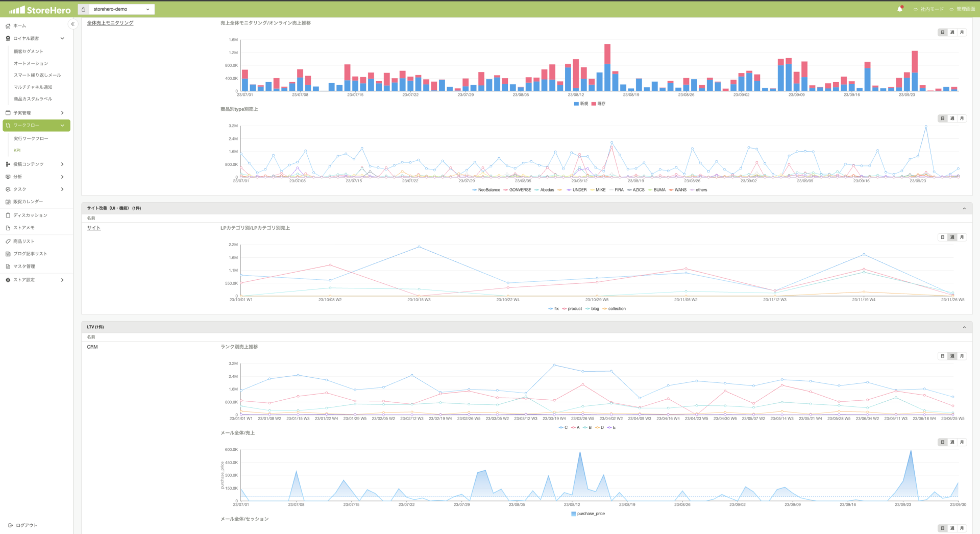Click NeoBalance in the product chart legend

(488, 190)
